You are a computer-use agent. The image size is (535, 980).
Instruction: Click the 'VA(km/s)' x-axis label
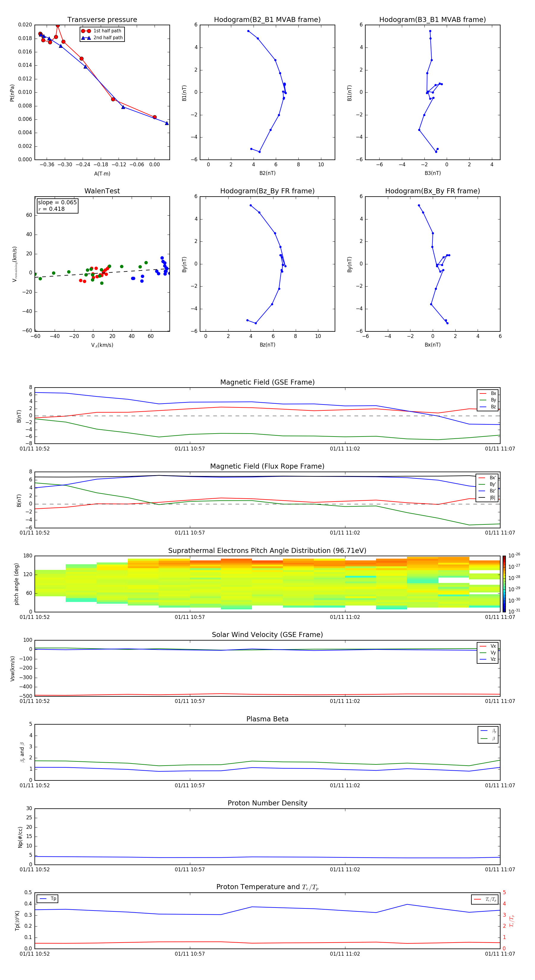pos(102,345)
